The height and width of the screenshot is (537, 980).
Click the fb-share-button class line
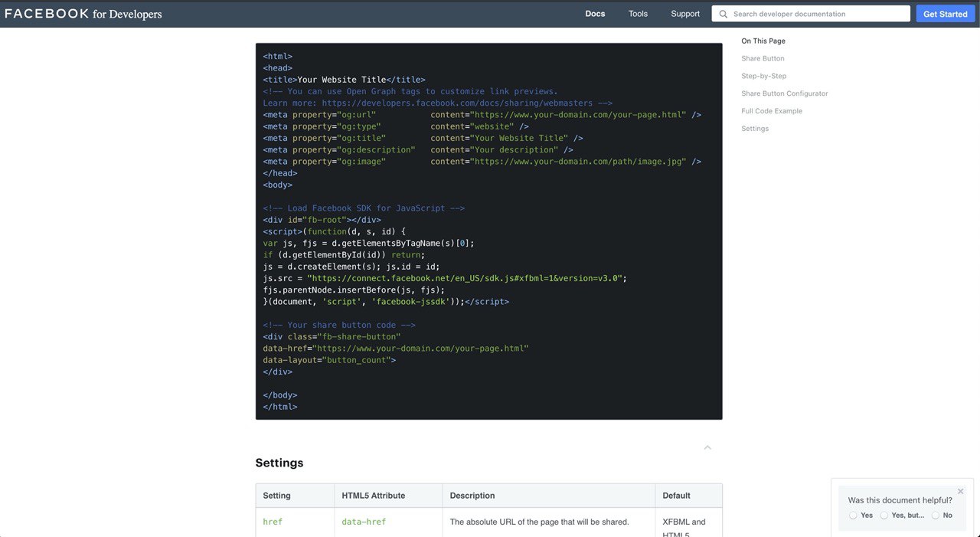coord(332,336)
